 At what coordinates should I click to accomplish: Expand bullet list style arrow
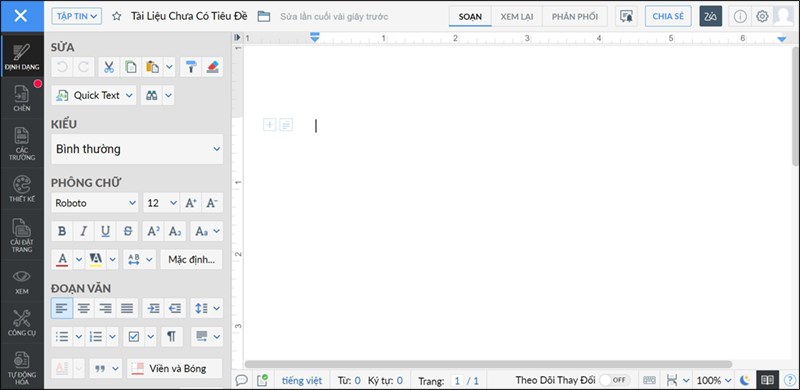coord(79,337)
